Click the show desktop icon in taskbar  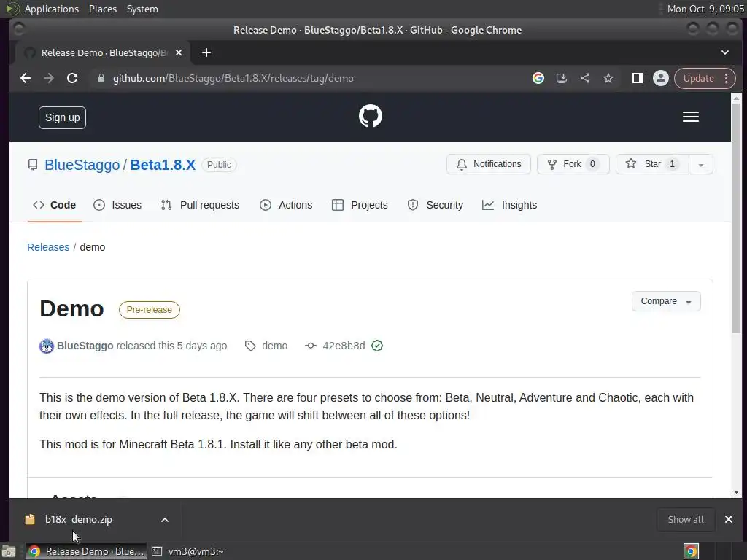pyautogui.click(x=9, y=551)
